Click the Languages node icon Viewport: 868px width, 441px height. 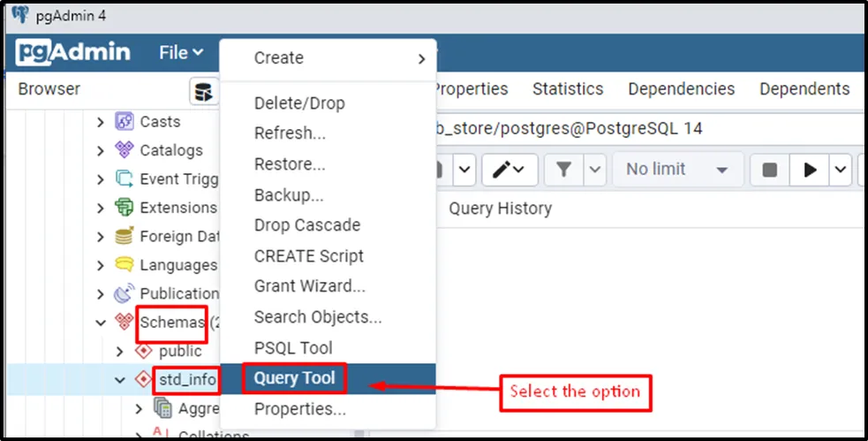[125, 265]
